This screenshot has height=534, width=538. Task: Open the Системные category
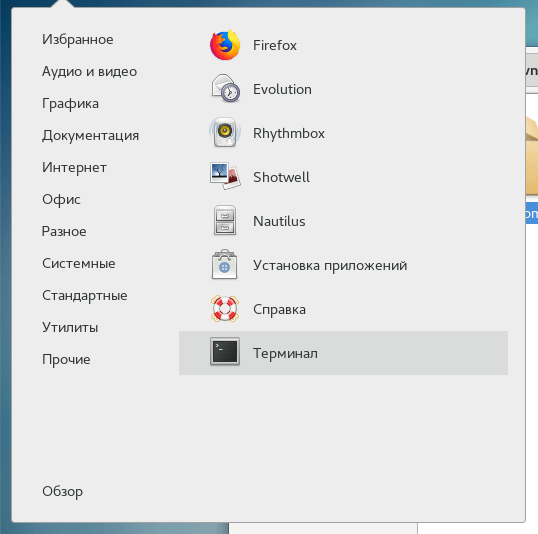[x=79, y=264]
